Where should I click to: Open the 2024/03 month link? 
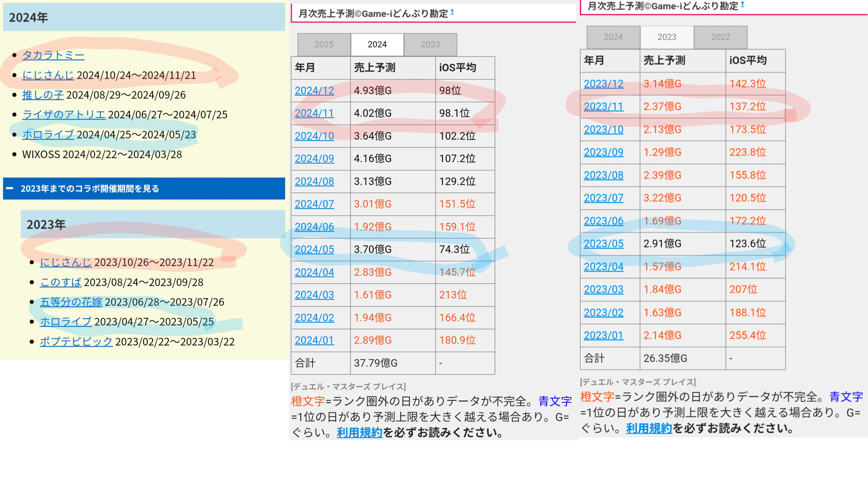tap(314, 295)
